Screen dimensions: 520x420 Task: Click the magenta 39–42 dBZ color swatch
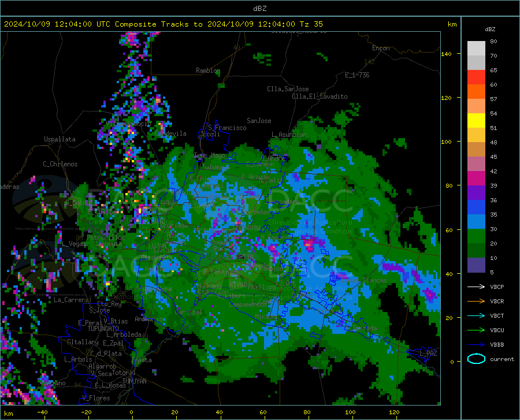click(476, 179)
